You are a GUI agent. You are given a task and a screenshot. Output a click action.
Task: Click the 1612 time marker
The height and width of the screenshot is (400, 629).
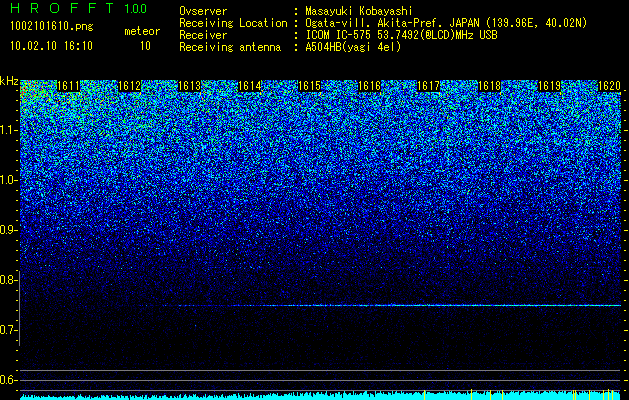pyautogui.click(x=129, y=86)
